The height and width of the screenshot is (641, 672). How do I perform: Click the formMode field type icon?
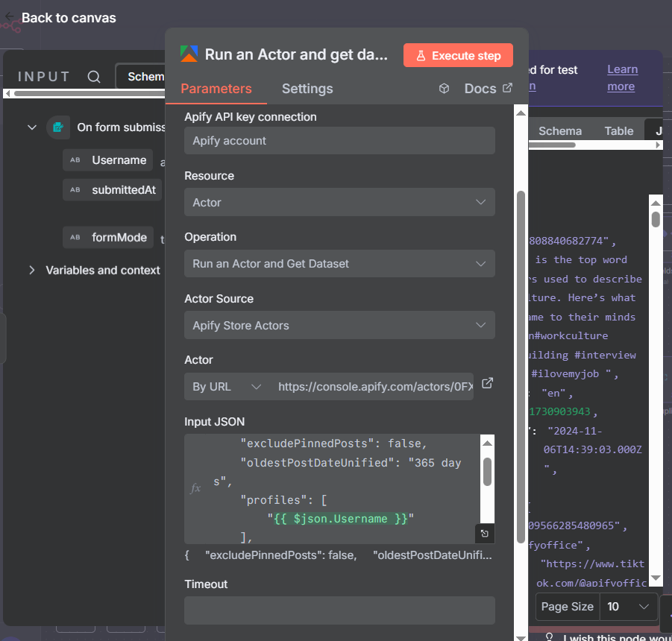pos(75,238)
